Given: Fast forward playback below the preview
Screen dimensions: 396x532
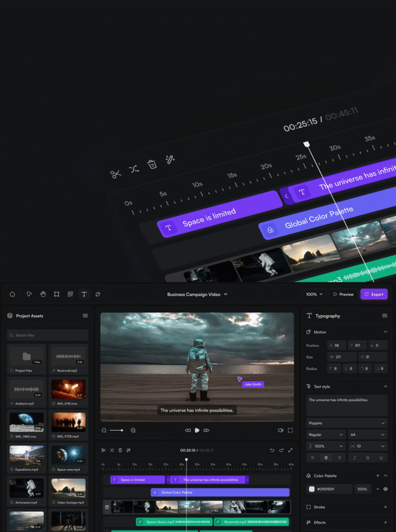Looking at the screenshot, I should (x=206, y=430).
